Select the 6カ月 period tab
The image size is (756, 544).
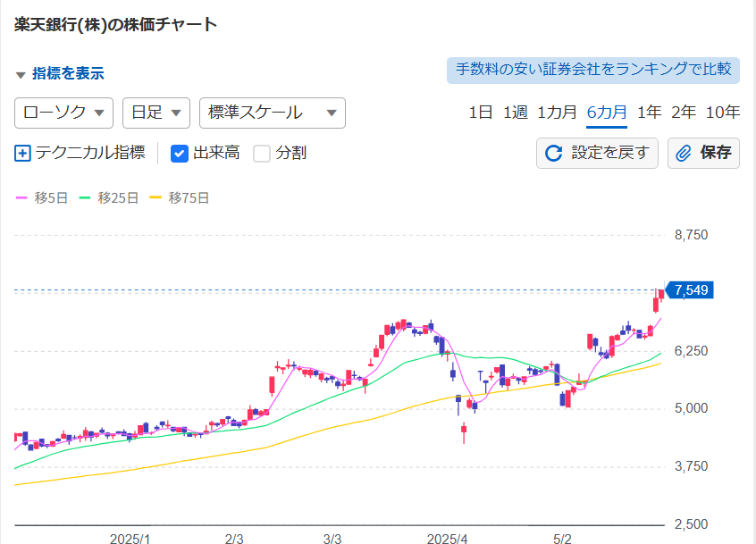click(607, 113)
